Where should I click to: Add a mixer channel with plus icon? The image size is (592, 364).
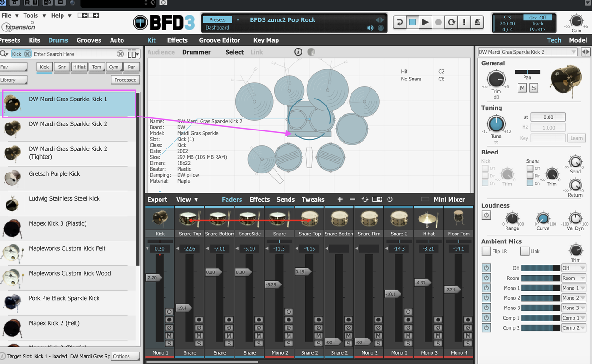(x=340, y=199)
